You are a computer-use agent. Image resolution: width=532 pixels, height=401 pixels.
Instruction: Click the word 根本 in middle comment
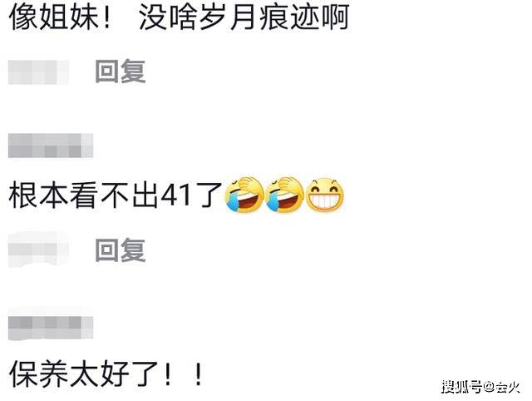[39, 196]
